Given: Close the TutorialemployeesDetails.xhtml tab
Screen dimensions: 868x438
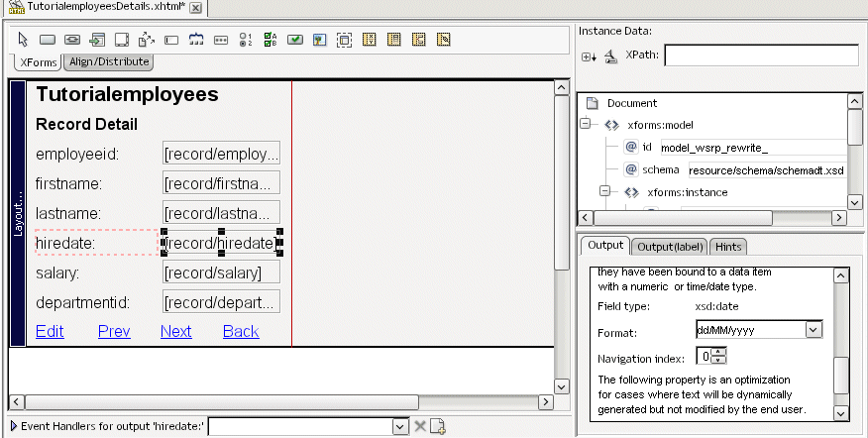Looking at the screenshot, I should 195,8.
